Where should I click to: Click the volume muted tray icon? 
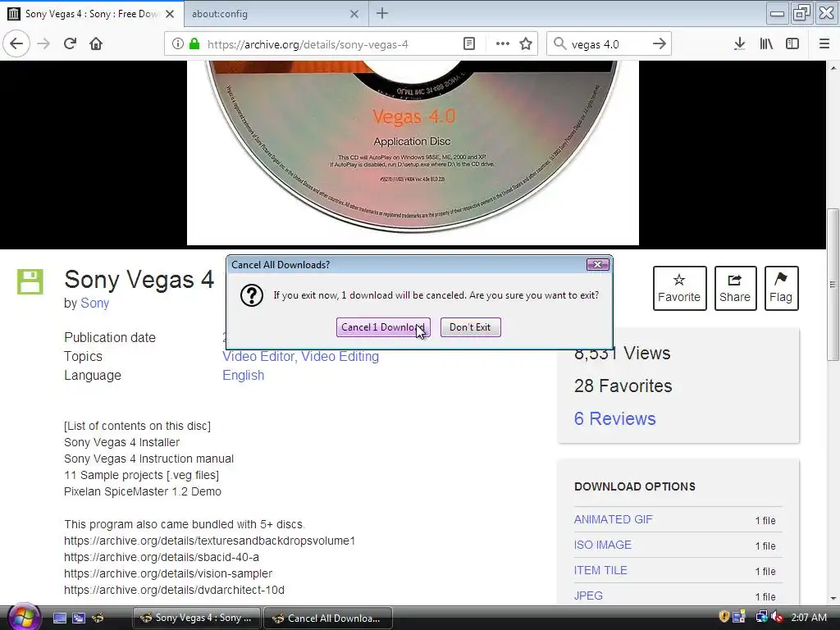tap(777, 617)
